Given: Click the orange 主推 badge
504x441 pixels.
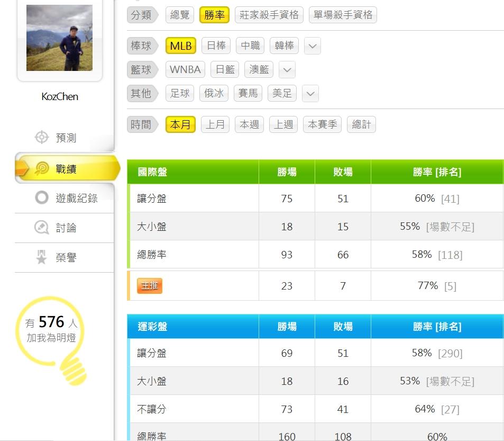Looking at the screenshot, I should [x=150, y=286].
